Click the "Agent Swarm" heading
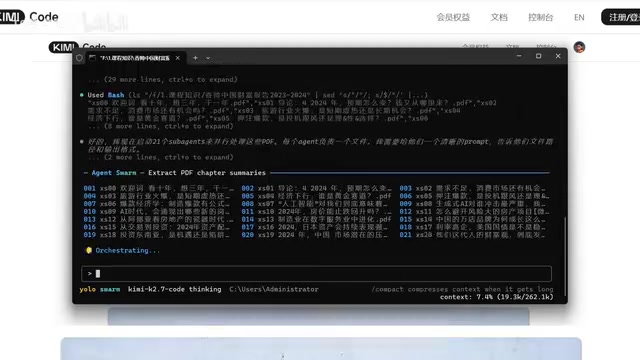Screen dimensions: 640x360 click(x=114, y=173)
